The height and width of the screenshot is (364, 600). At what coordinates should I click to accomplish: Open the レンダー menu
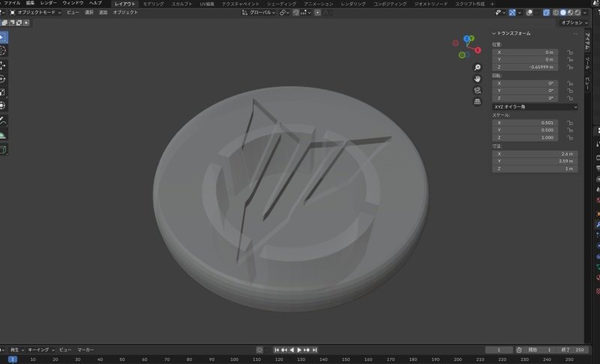pyautogui.click(x=48, y=4)
